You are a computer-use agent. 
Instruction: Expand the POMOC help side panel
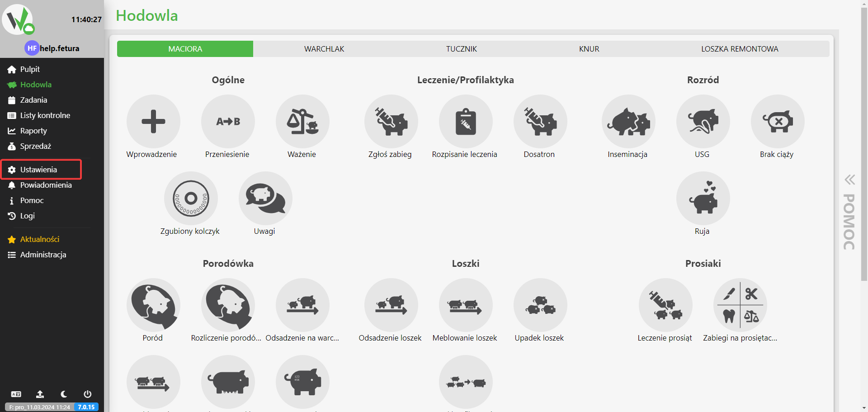[x=849, y=213]
